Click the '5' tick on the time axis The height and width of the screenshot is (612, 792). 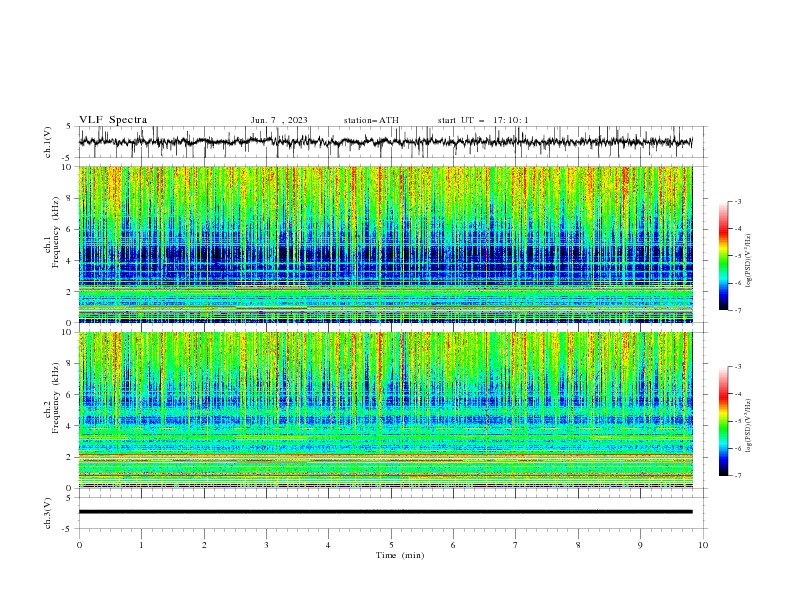tap(391, 545)
